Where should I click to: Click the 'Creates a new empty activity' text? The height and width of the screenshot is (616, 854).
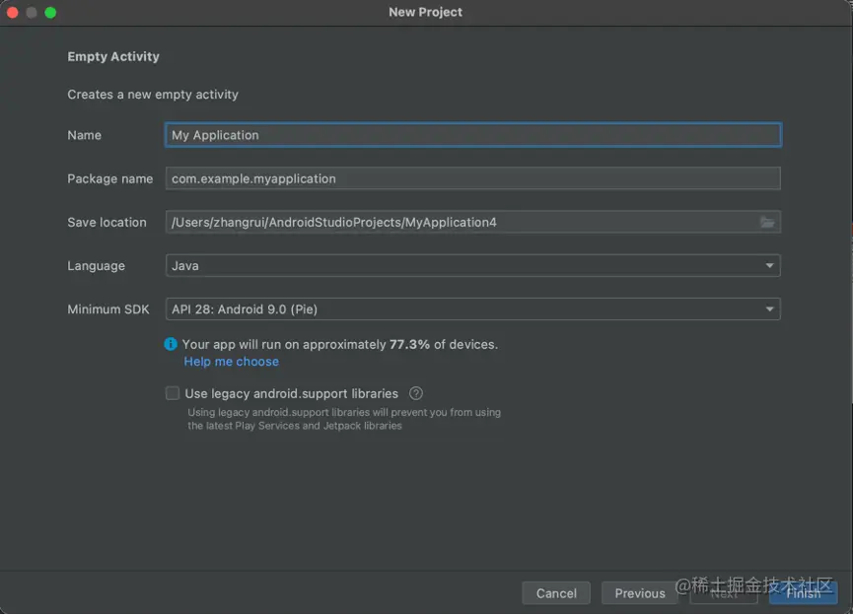pos(153,95)
